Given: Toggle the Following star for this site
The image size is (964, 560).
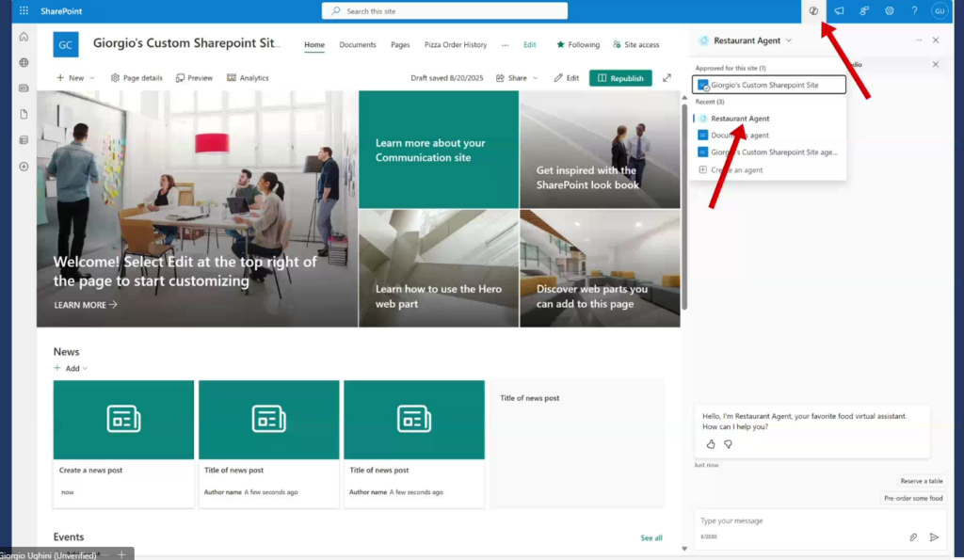Looking at the screenshot, I should coord(560,45).
